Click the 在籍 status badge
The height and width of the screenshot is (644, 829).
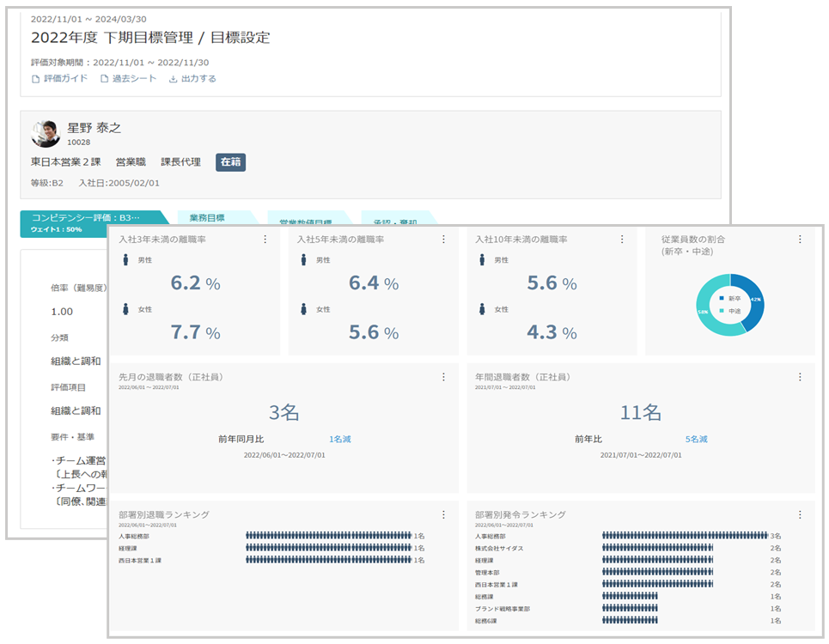point(230,161)
